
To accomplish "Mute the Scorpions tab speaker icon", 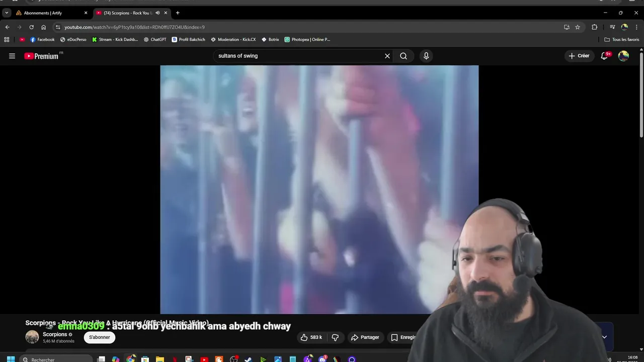I will click(157, 13).
